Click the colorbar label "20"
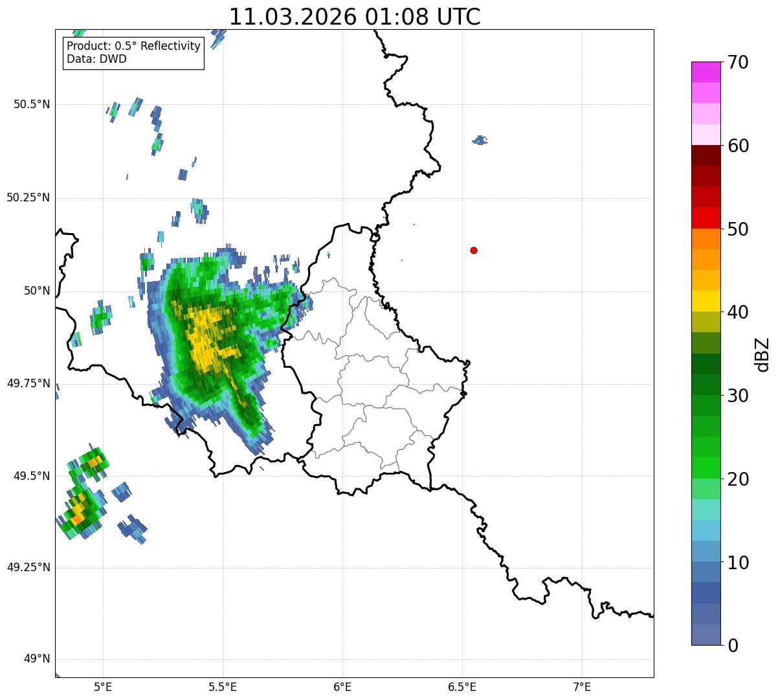The height and width of the screenshot is (700, 778). tap(739, 479)
